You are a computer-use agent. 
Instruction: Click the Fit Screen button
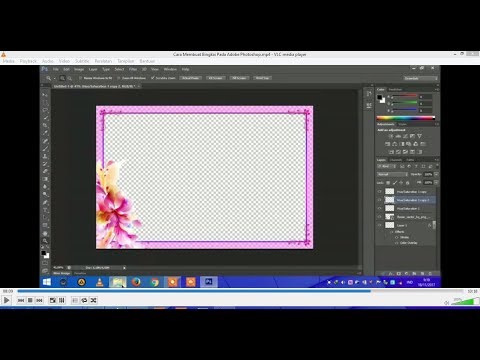coord(215,78)
